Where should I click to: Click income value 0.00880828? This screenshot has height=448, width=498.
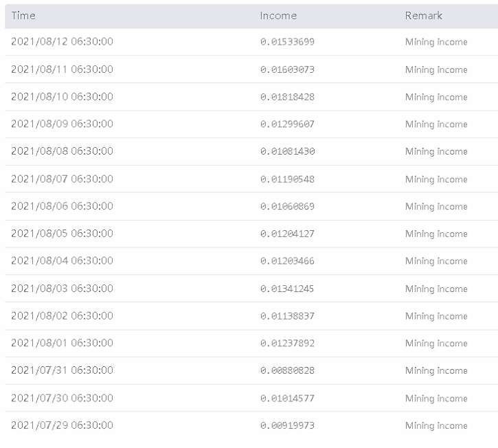287,370
